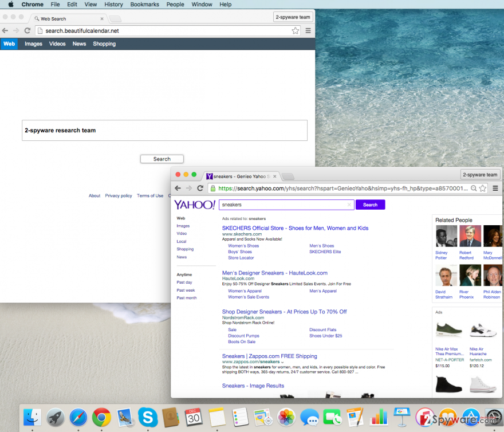Open Chrome menu in Yahoo window
Image resolution: width=504 pixels, height=432 pixels.
(495, 188)
